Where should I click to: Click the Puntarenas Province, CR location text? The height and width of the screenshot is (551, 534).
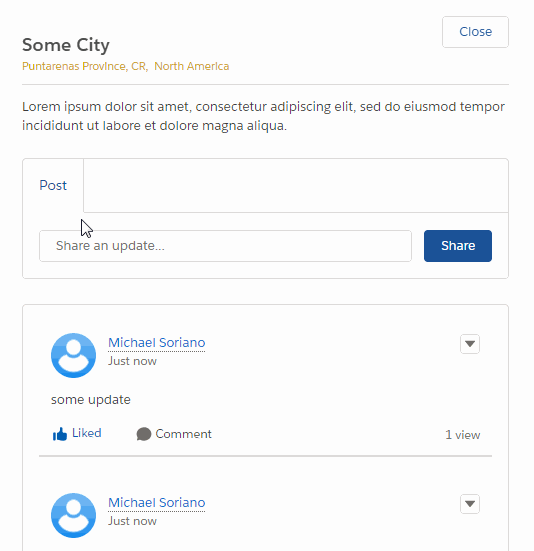point(85,66)
